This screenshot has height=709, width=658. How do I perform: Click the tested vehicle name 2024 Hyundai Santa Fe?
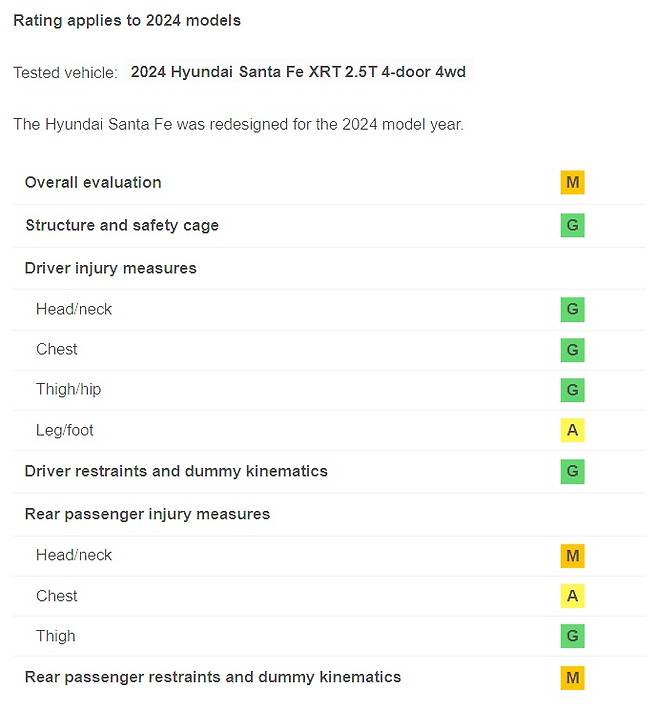tap(298, 72)
